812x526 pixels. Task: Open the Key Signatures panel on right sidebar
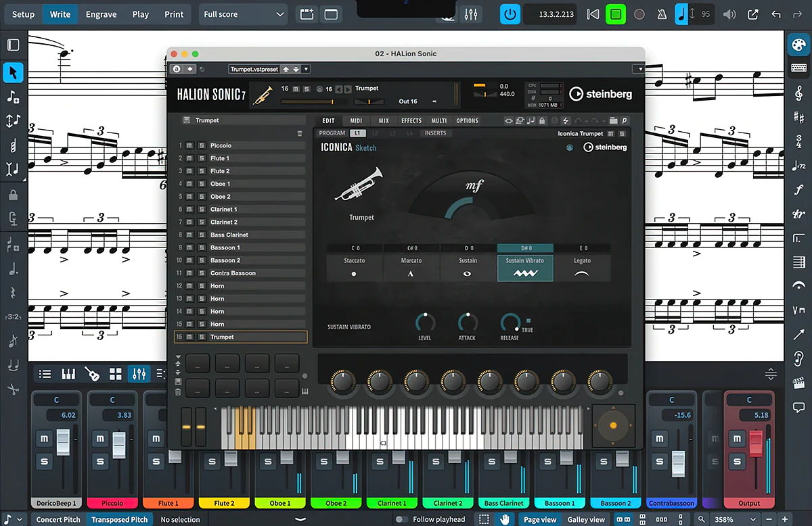tap(798, 117)
